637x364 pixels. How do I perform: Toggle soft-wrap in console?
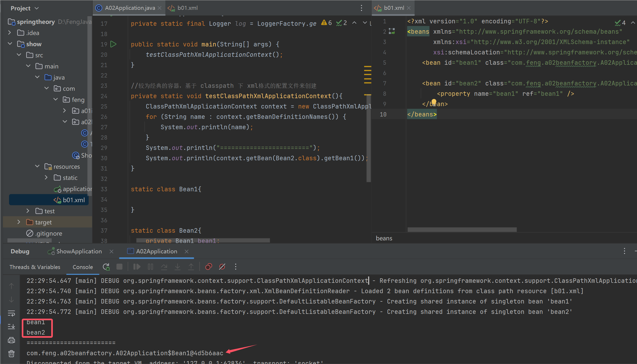11,313
